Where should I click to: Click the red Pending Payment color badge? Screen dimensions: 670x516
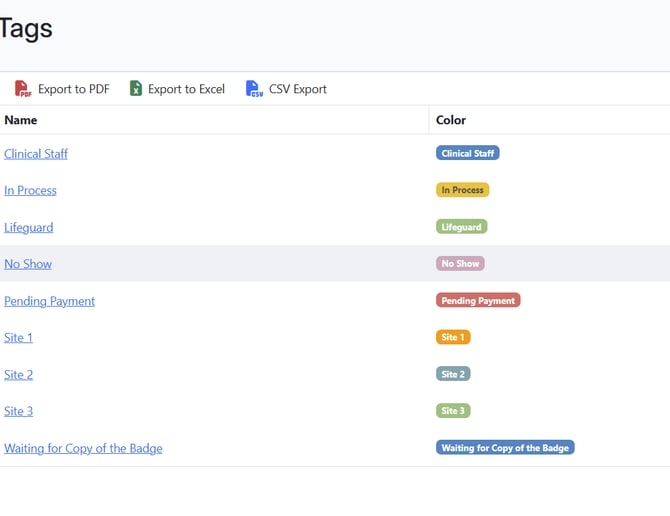click(478, 300)
